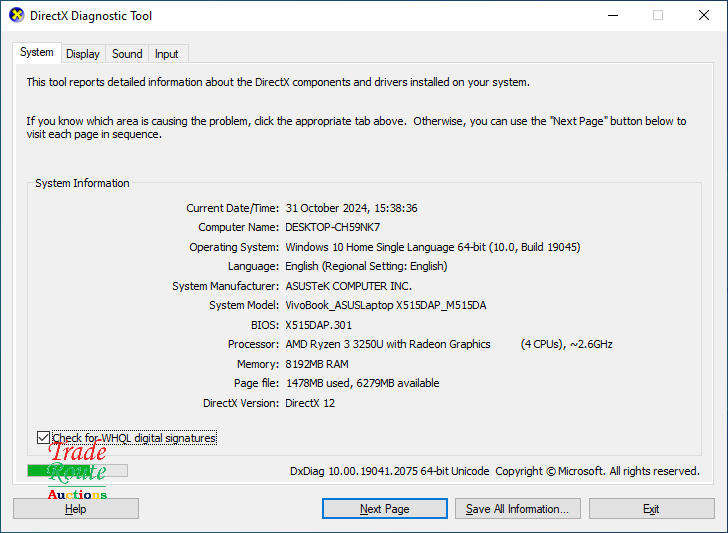Image resolution: width=728 pixels, height=533 pixels.
Task: Click the BIOS value X515DAP.301
Action: 318,325
